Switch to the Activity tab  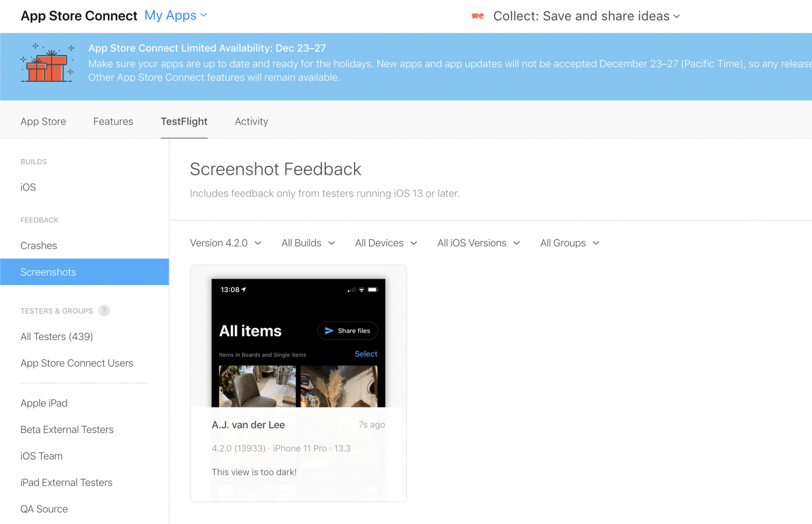(252, 121)
